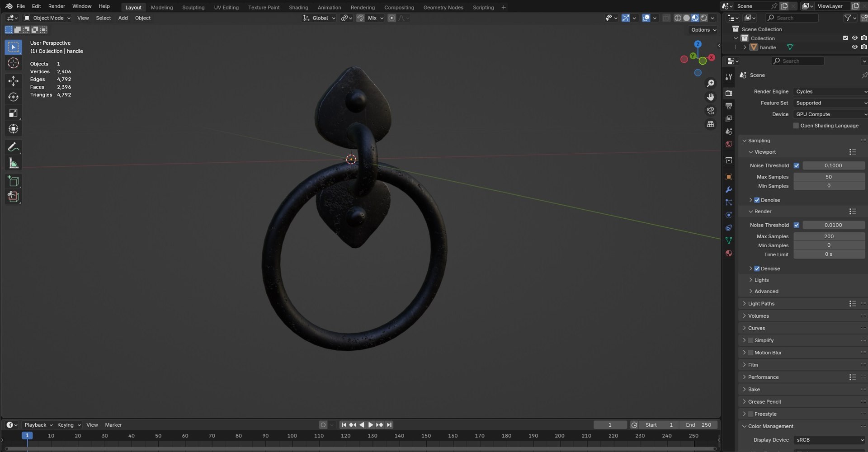The height and width of the screenshot is (452, 868).
Task: Click the viewport Options button
Action: click(x=703, y=30)
